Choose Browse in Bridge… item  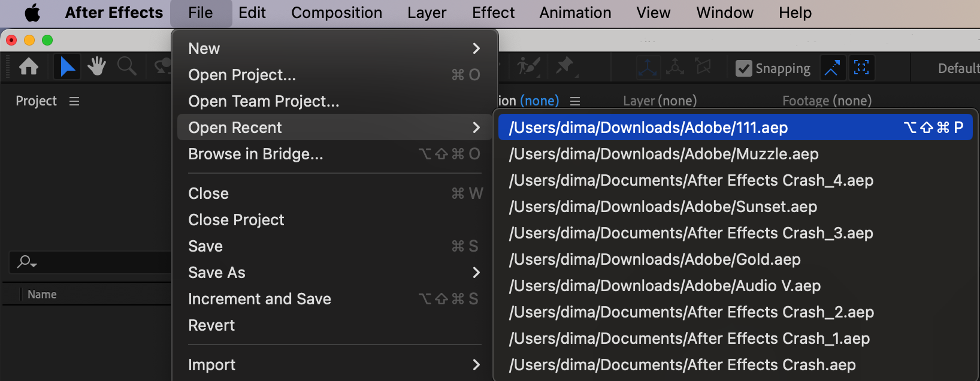pyautogui.click(x=334, y=154)
